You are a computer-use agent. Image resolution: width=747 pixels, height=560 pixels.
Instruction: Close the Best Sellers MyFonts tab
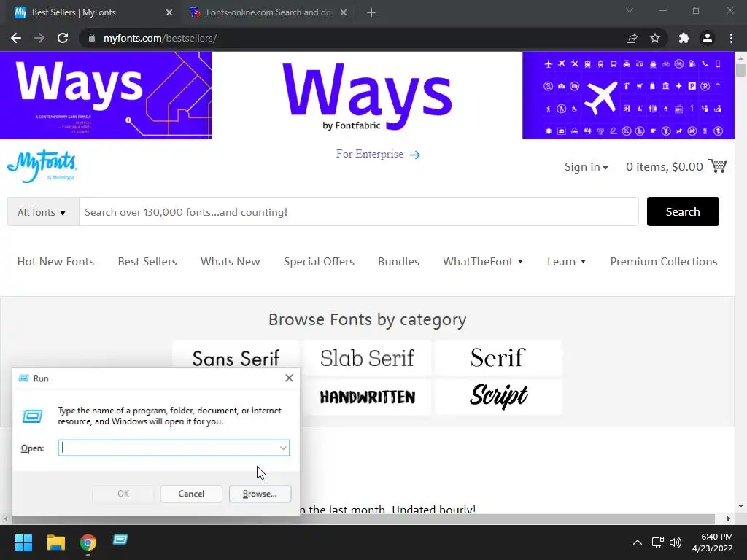pyautogui.click(x=169, y=12)
